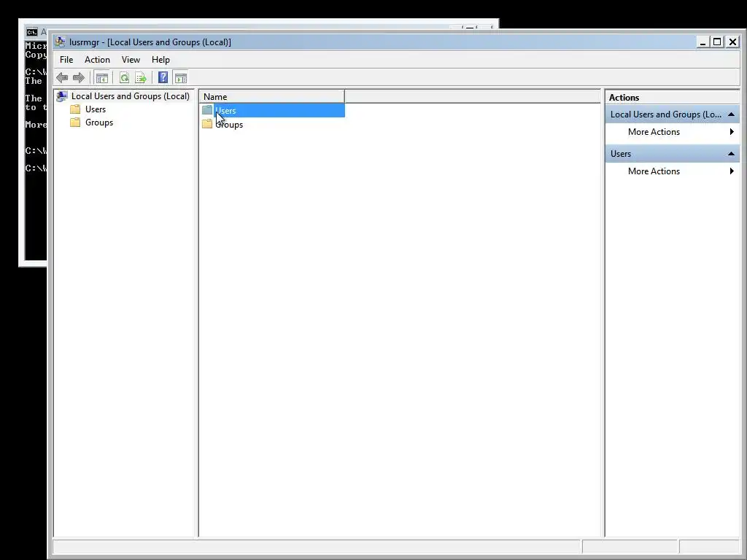Toggle the Show/Hide Action Pane icon
Screen dimensions: 747x560
coord(181,77)
